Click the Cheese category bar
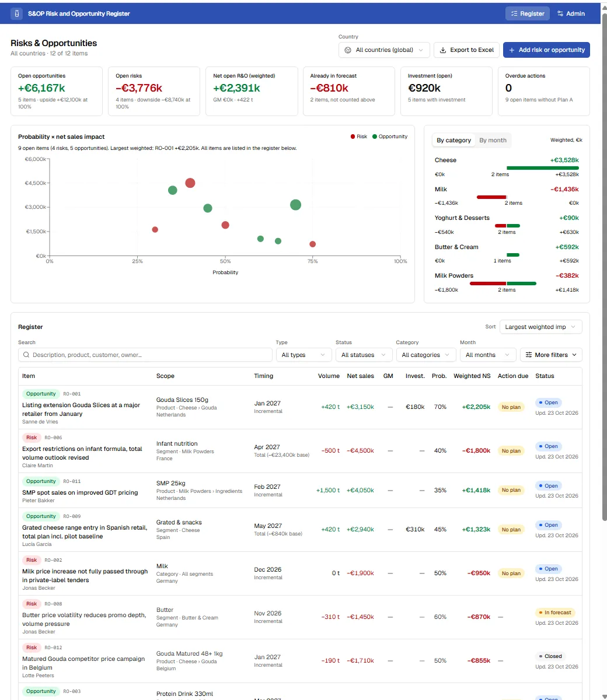 [543, 168]
